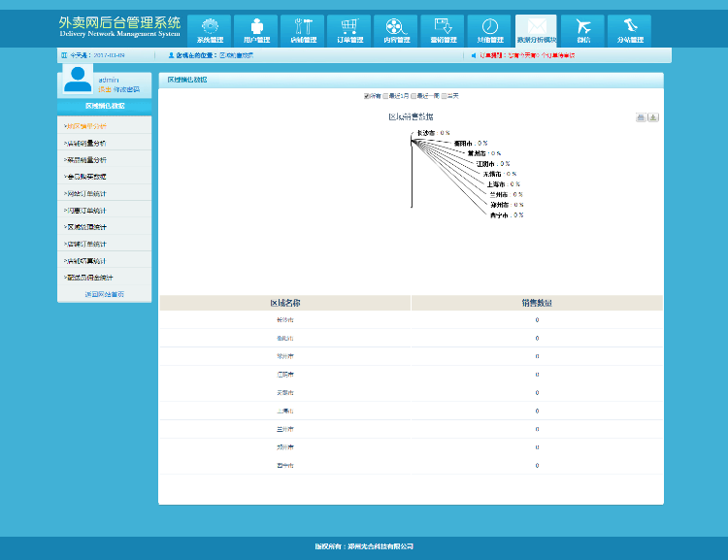Open the 用户管理 person icon

(x=256, y=27)
